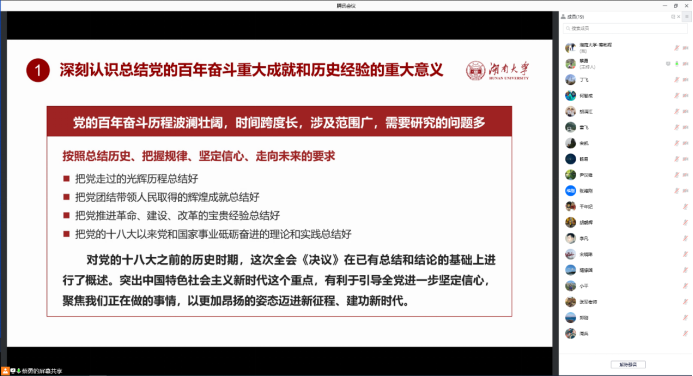Viewport: 693px width, 376px height.
Task: Click the mic icon of the last listed member
Action: (x=685, y=334)
